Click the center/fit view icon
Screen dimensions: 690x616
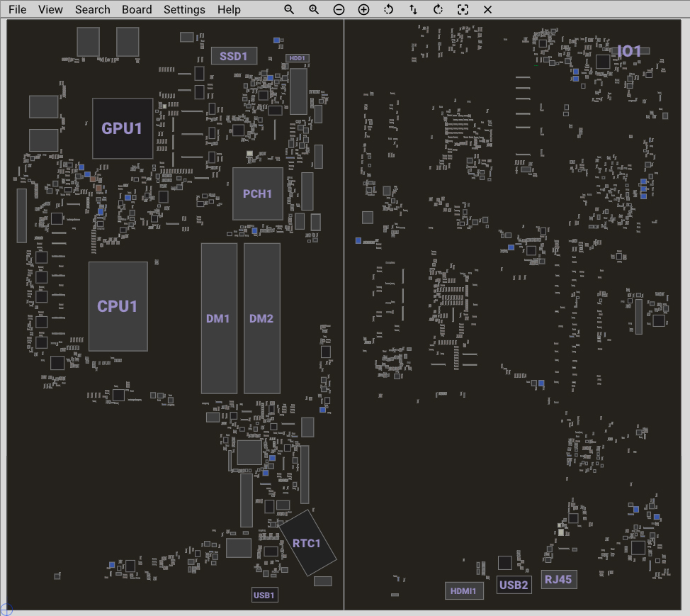pos(463,10)
